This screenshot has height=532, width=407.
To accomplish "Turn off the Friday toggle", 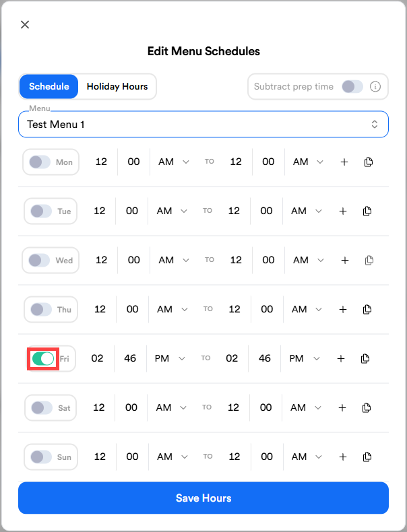I will (42, 358).
